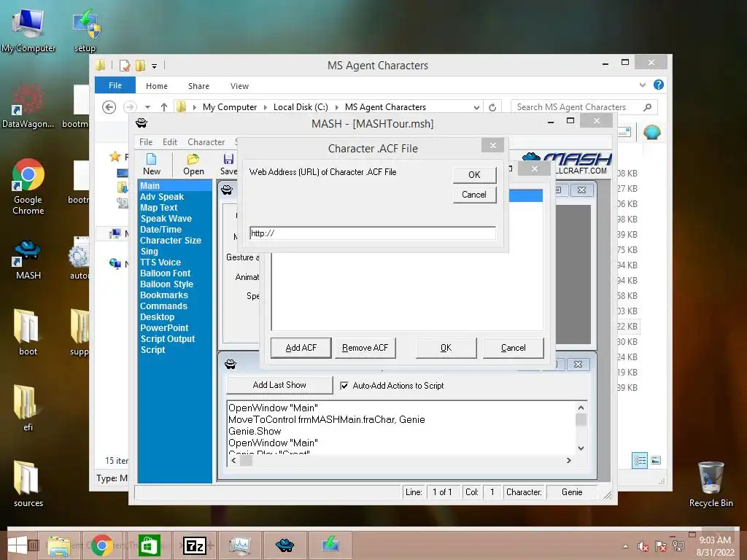This screenshot has width=747, height=560.
Task: Click Explorer's Back arrow button
Action: (x=109, y=107)
